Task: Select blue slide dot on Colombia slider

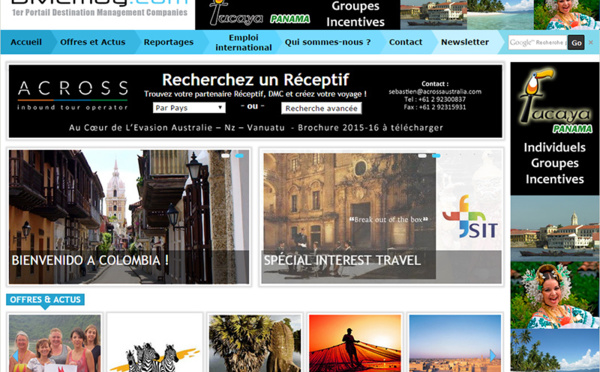Action: [239, 155]
